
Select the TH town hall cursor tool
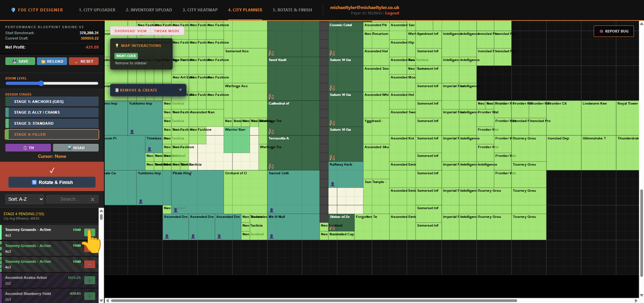tap(28, 148)
